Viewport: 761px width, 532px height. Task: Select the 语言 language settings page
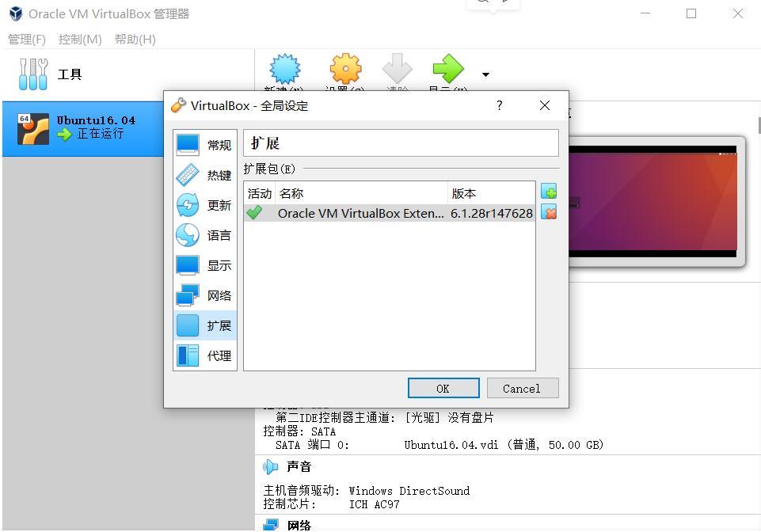click(204, 235)
